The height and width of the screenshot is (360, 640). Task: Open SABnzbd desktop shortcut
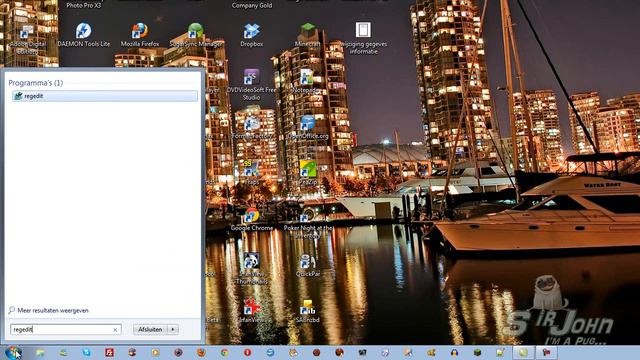pos(307,311)
